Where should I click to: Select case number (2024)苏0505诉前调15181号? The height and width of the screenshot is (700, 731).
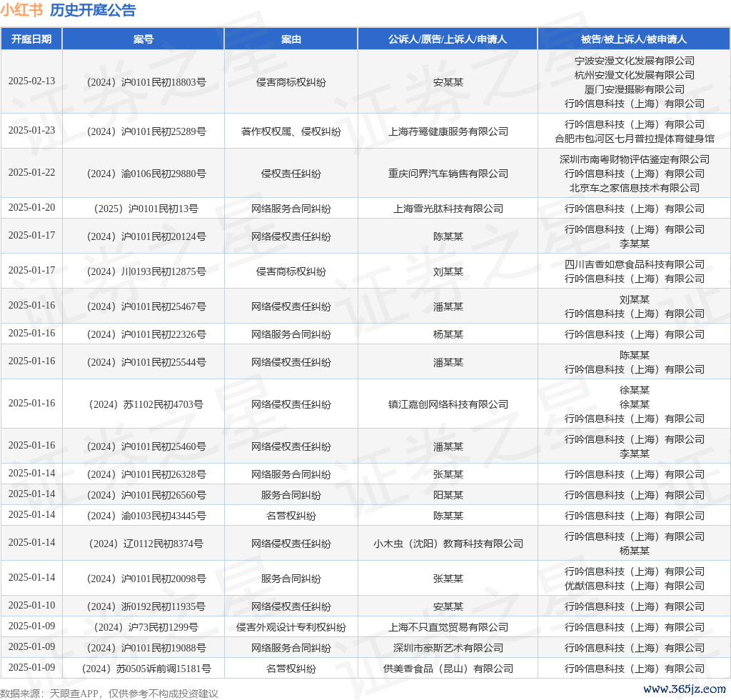[146, 669]
